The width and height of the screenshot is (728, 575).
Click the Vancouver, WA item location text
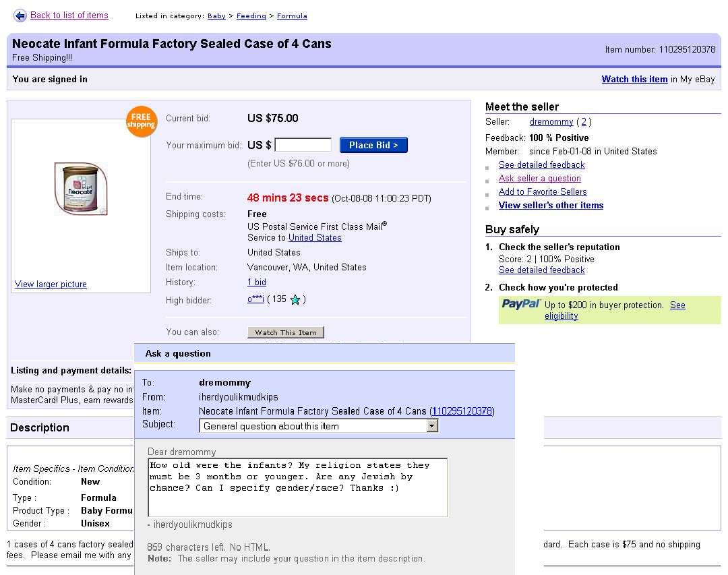click(x=307, y=267)
